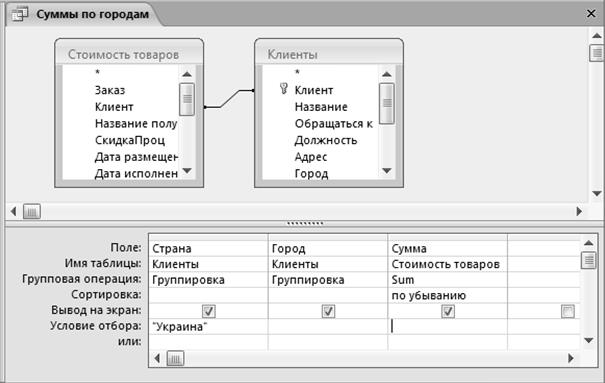Click the sort cell under Страна
Viewport: 605px width, 383px height.
pos(208,295)
